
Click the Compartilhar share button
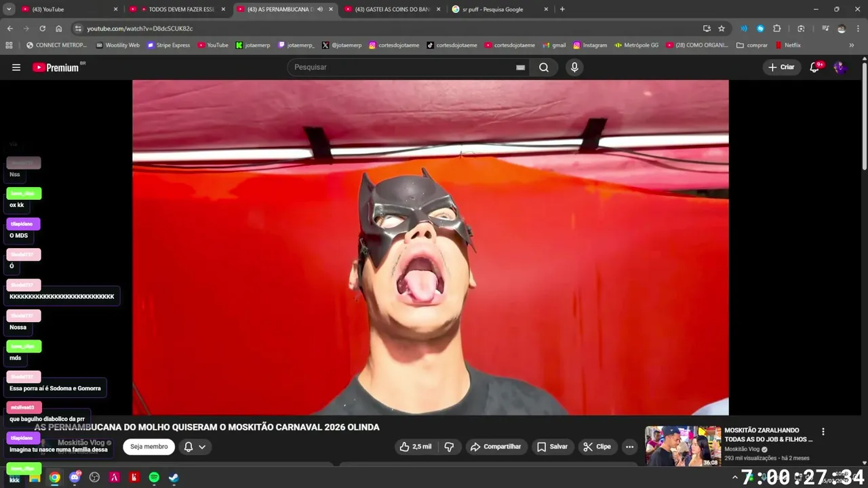coord(496,447)
